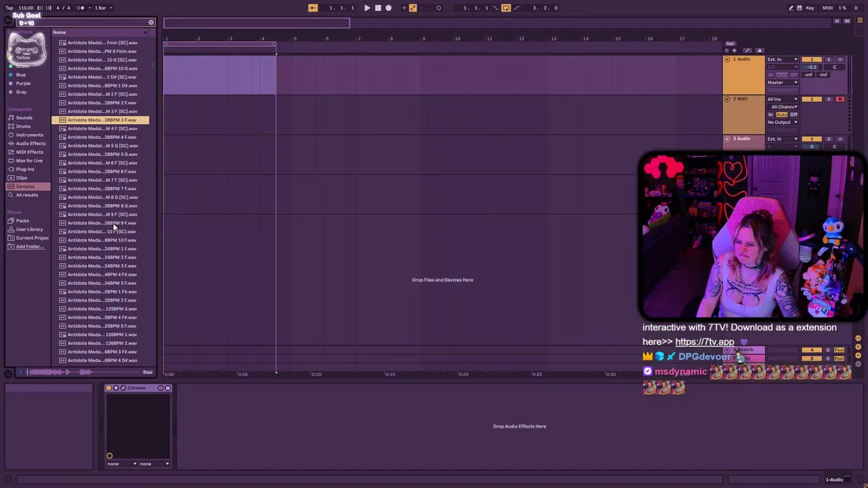The height and width of the screenshot is (488, 868).
Task: Click the Tap tempo button
Action: 9,8
